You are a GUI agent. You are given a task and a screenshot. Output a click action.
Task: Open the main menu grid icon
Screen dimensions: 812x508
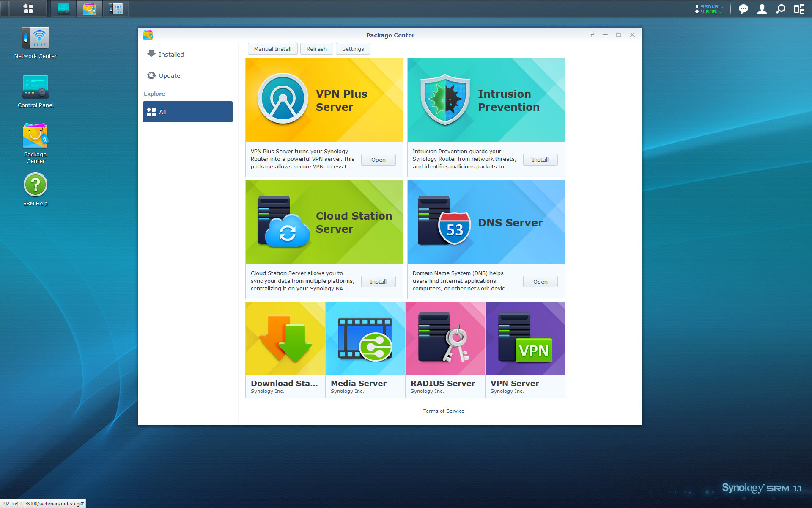[28, 8]
